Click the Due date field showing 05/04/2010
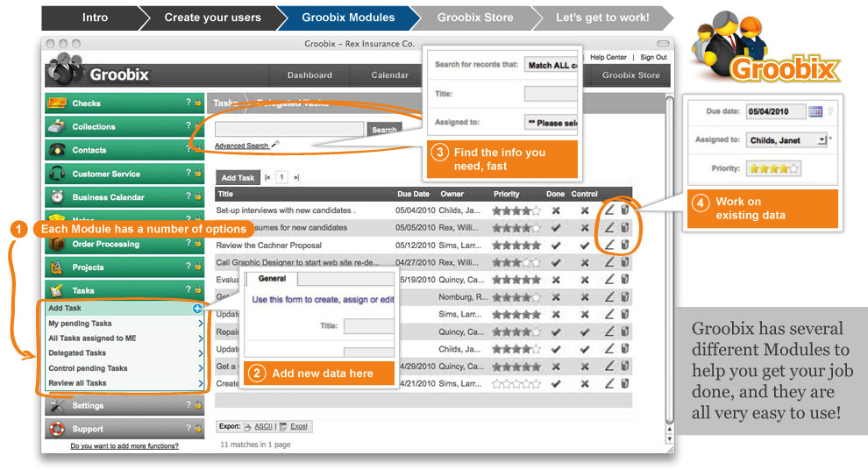 pyautogui.click(x=776, y=111)
